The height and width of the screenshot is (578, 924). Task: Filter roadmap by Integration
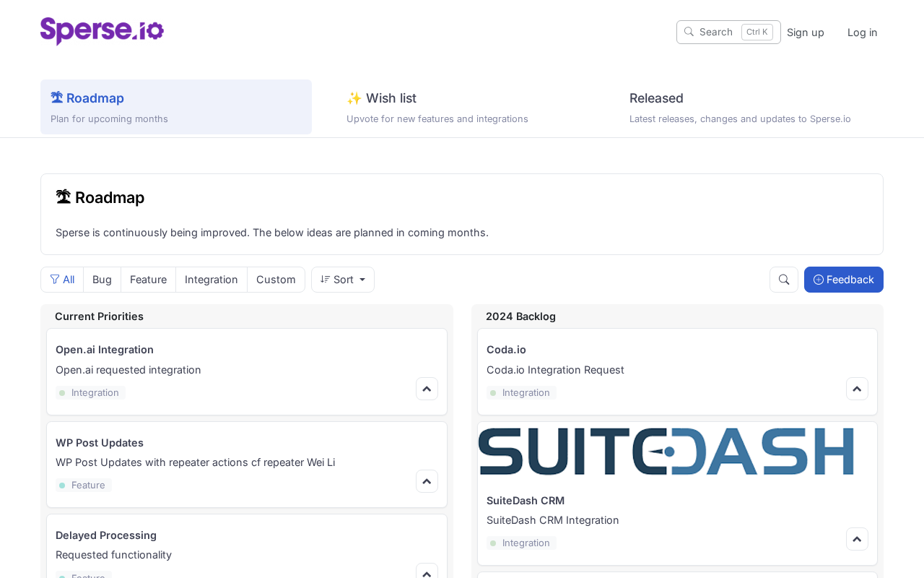[211, 280]
